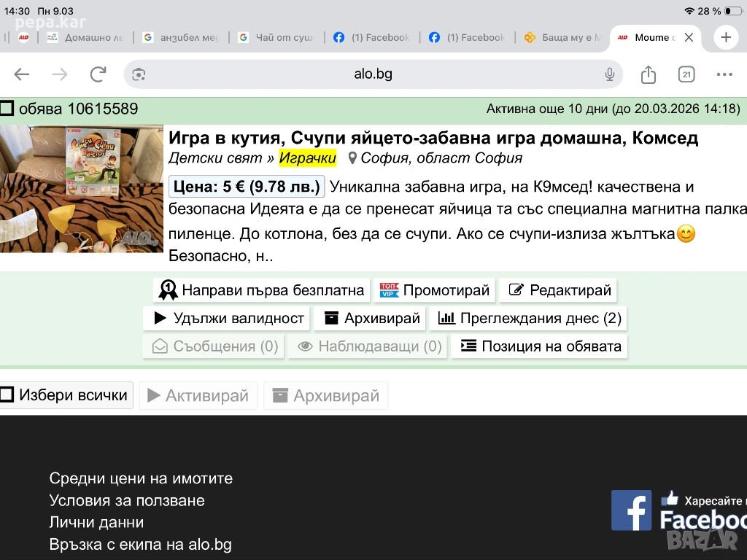Tap the Wi-Fi icon in status bar
Screen dimensions: 747x560
[x=689, y=11]
